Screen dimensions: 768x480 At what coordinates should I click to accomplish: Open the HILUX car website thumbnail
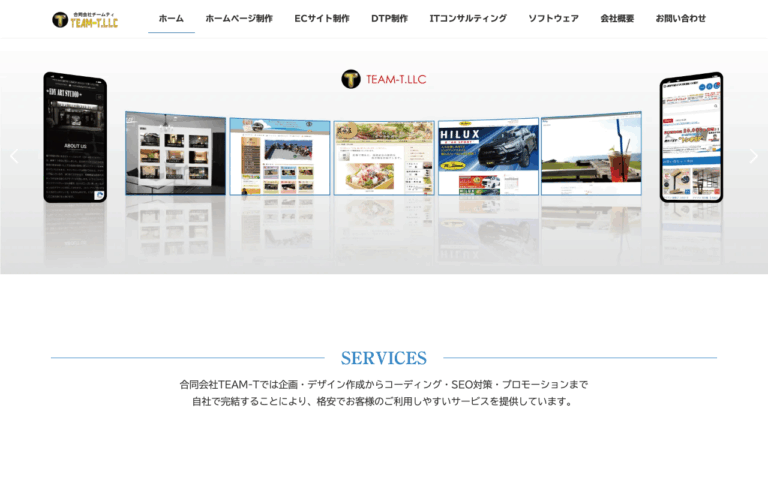click(488, 157)
